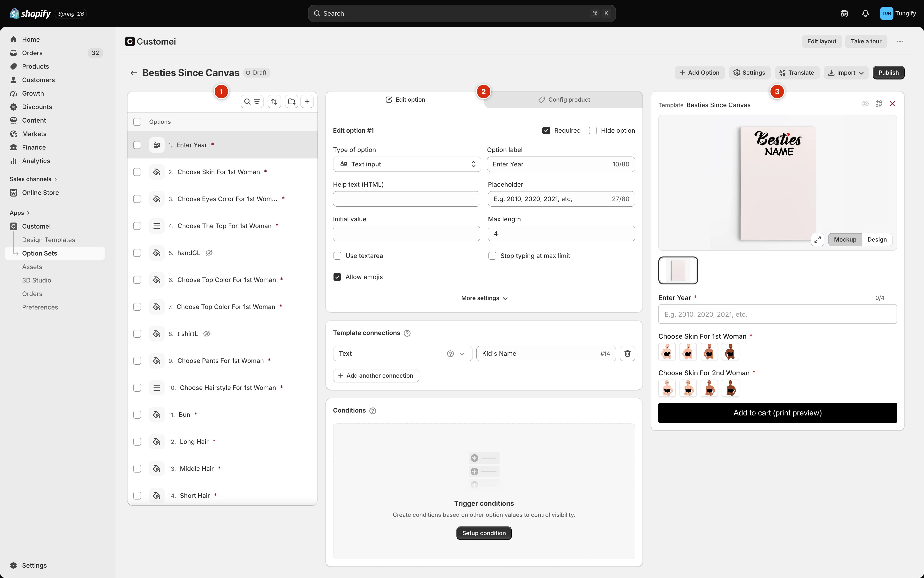Enable Stop typing at max limit
Image resolution: width=924 pixels, height=578 pixels.
(x=492, y=256)
